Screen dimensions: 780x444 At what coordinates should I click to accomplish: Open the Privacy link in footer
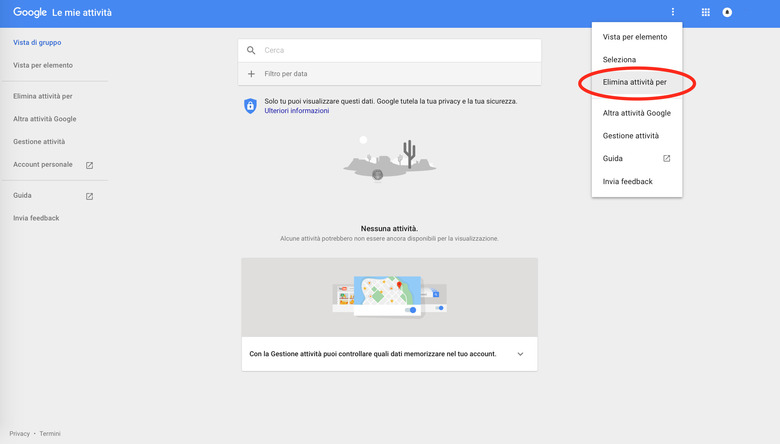(x=19, y=434)
